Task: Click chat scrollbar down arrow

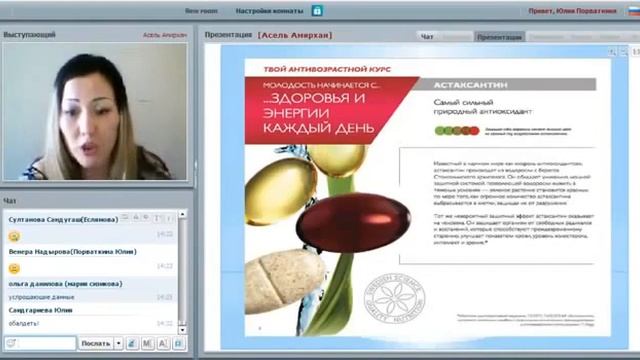Action: [182, 330]
